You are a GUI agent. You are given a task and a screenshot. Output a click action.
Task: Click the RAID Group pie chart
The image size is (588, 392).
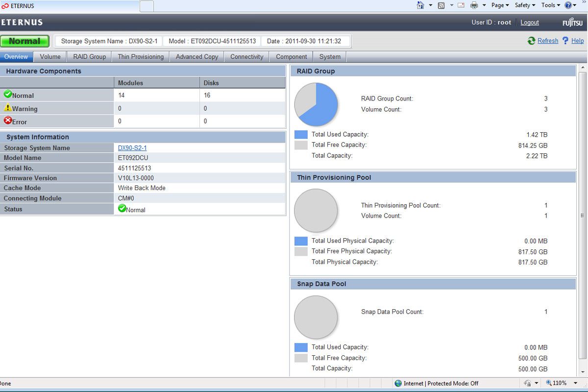click(x=316, y=104)
